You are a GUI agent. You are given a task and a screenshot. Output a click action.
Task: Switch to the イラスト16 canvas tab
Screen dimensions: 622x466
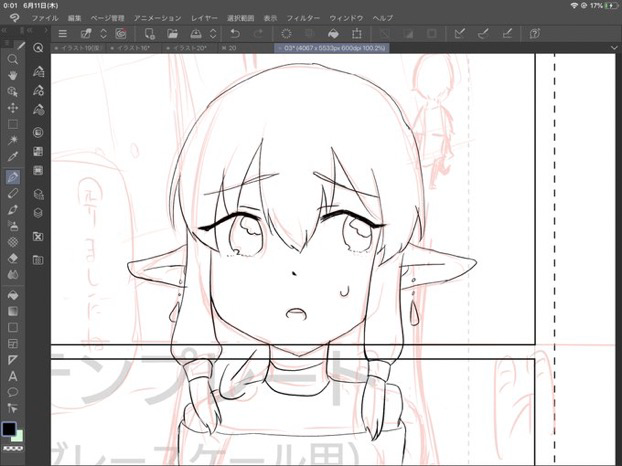pos(133,48)
